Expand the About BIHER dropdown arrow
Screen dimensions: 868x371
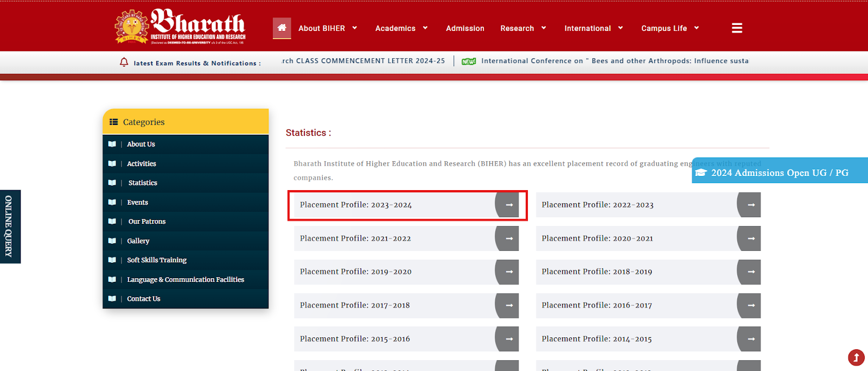coord(355,28)
